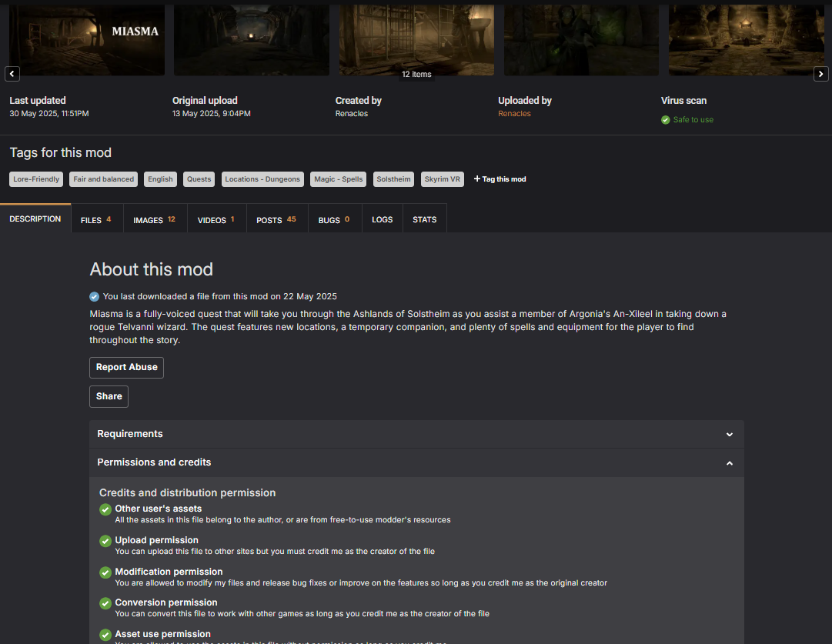Show previous gallery images with left arrow
Viewport: 832px width, 644px height.
tap(12, 74)
